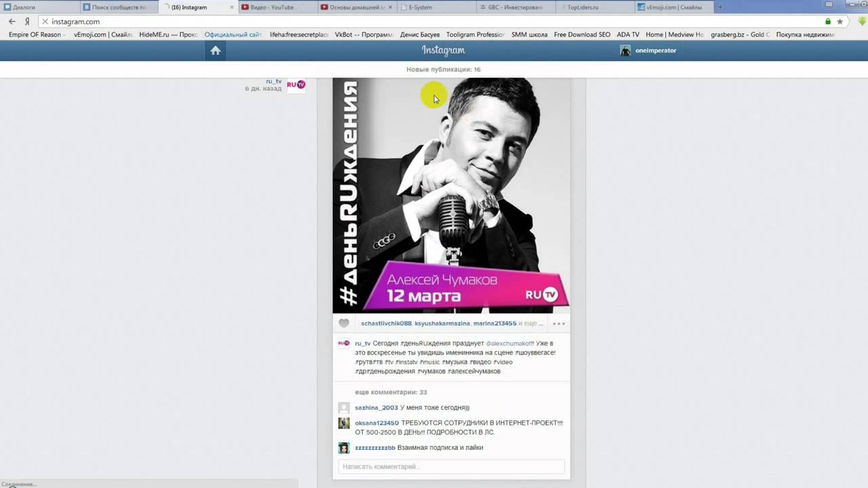Viewport: 868px width, 488px height.
Task: Open Покупка недвижимости bookmark
Action: pyautogui.click(x=806, y=35)
